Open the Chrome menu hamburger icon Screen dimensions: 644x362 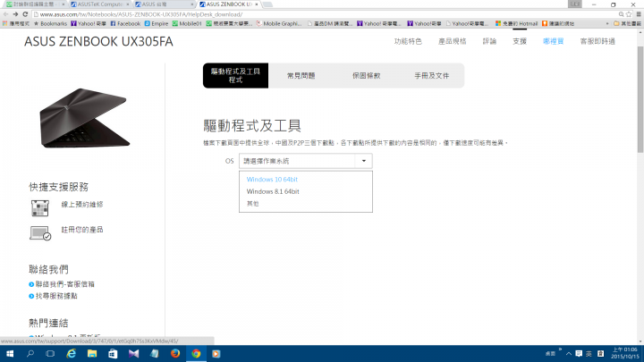[x=639, y=14]
